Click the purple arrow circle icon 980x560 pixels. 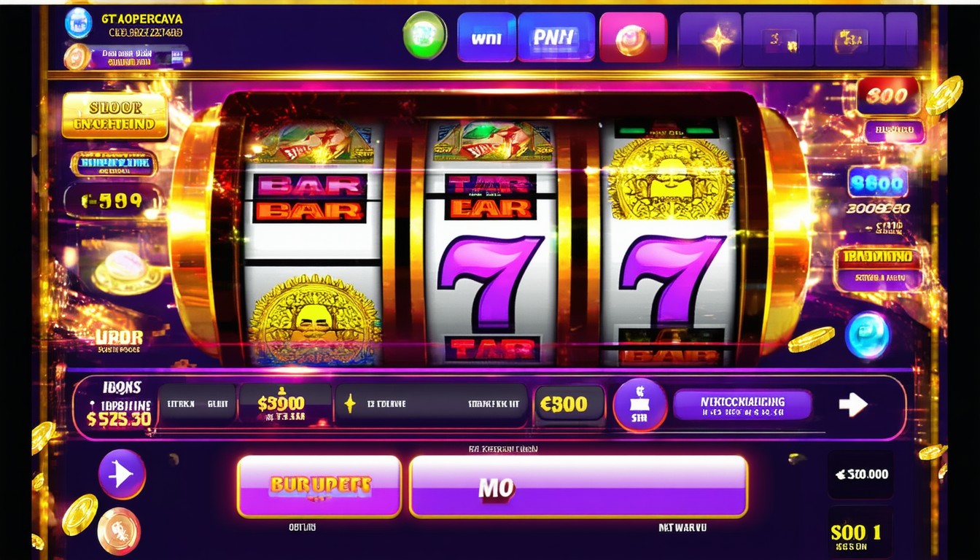pyautogui.click(x=122, y=474)
